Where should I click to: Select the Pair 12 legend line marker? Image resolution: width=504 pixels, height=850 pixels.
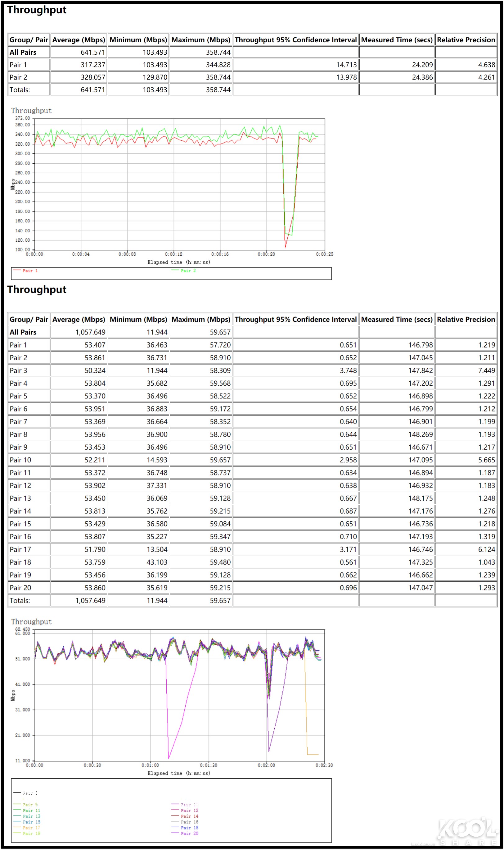click(x=176, y=810)
